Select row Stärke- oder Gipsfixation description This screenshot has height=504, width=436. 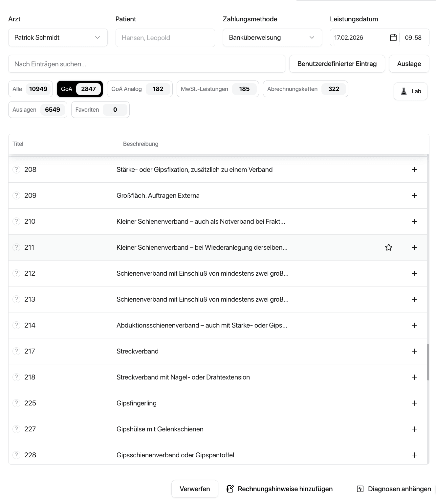[x=194, y=170]
